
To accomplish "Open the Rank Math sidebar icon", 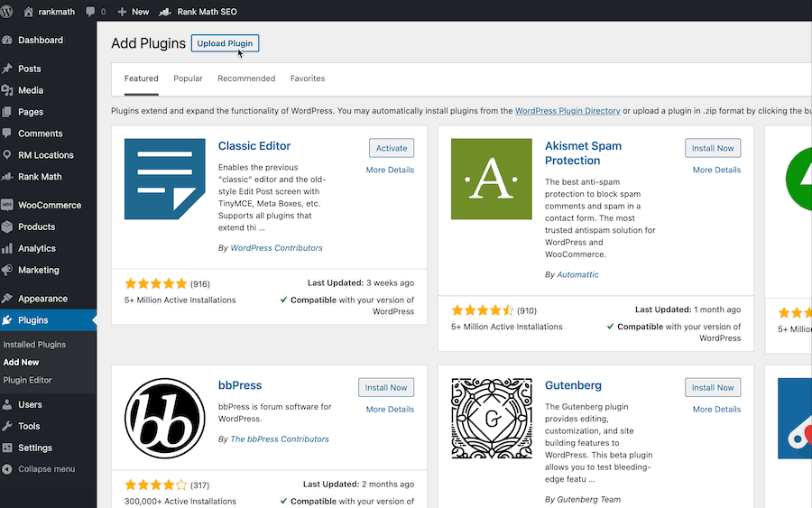I will click(x=6, y=177).
